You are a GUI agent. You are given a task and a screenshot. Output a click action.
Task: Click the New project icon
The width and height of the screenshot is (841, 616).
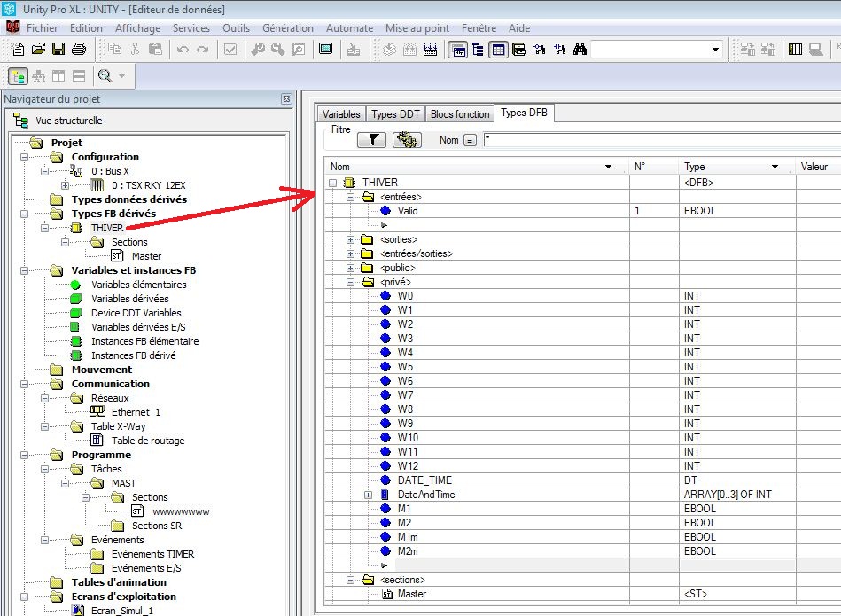click(x=17, y=50)
